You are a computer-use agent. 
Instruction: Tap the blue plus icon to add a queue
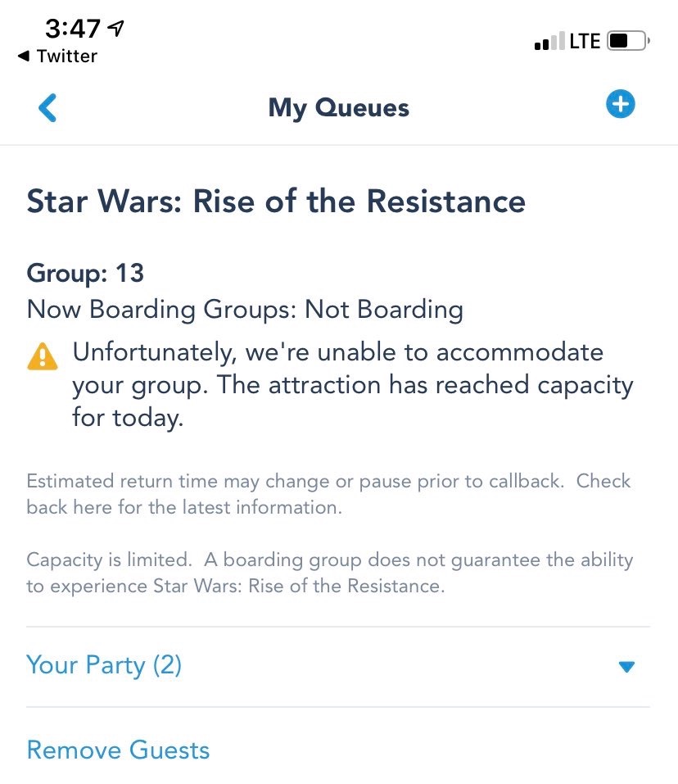tap(620, 104)
